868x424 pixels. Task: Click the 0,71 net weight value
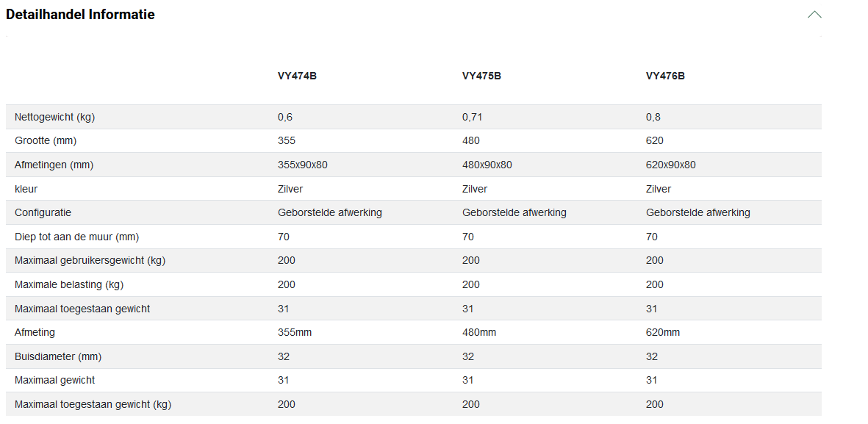472,117
